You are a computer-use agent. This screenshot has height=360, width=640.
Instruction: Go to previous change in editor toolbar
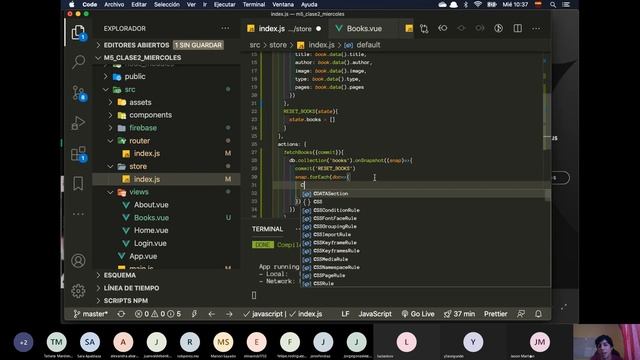(442, 28)
